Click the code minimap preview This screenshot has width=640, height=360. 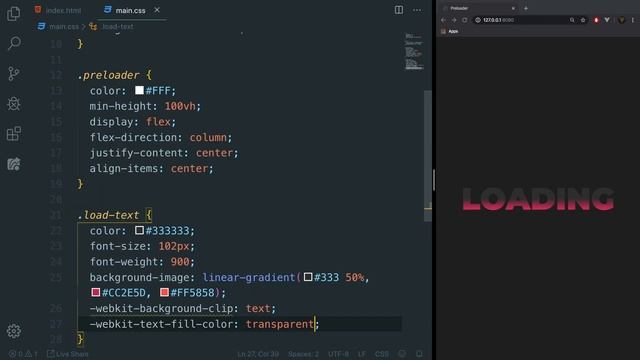click(413, 52)
